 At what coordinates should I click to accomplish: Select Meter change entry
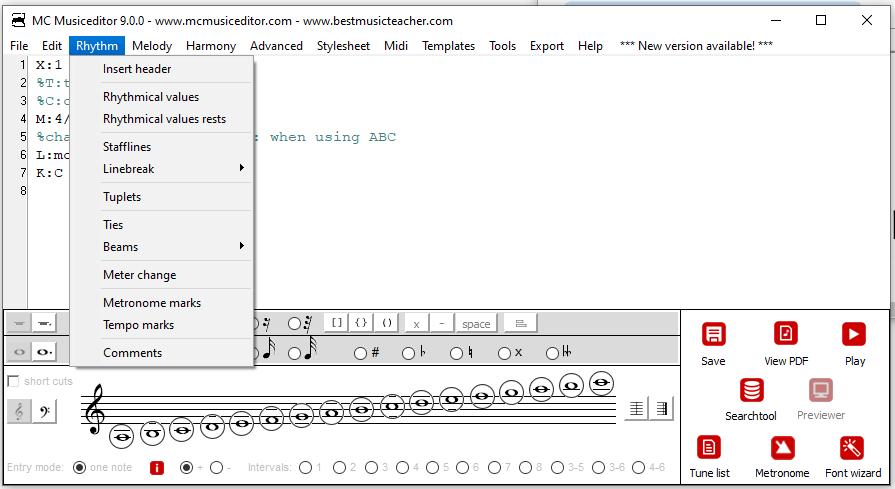point(162,275)
